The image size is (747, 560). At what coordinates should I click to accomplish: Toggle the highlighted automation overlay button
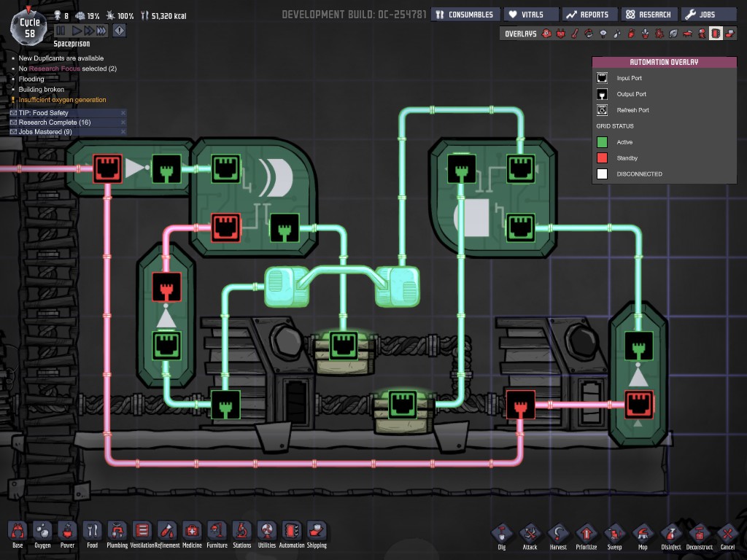point(716,34)
